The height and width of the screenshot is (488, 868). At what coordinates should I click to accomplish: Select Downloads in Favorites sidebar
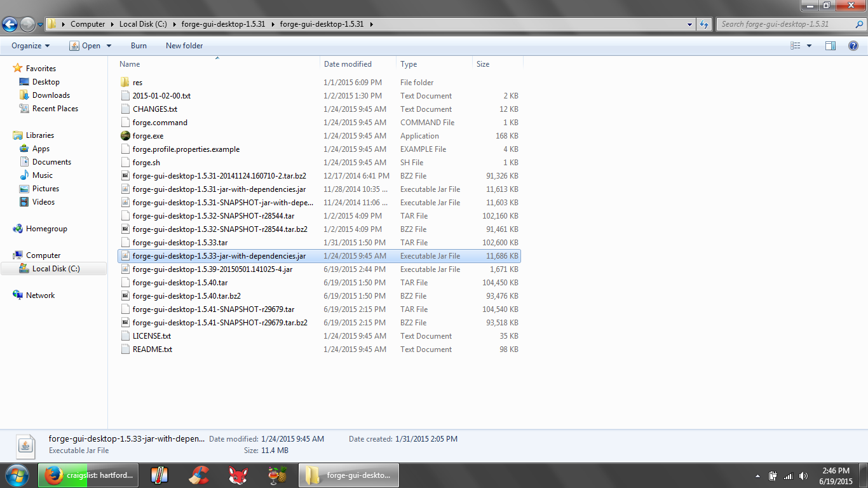coord(51,95)
